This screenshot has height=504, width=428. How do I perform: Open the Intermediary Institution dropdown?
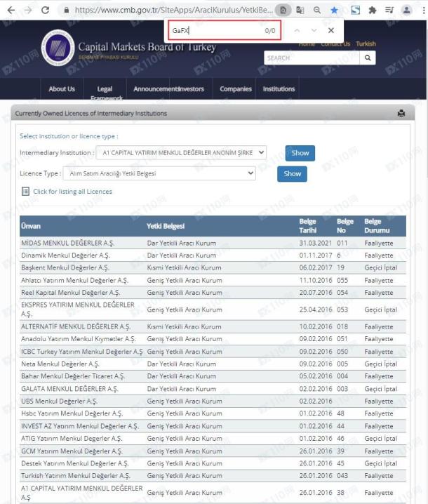(181, 153)
